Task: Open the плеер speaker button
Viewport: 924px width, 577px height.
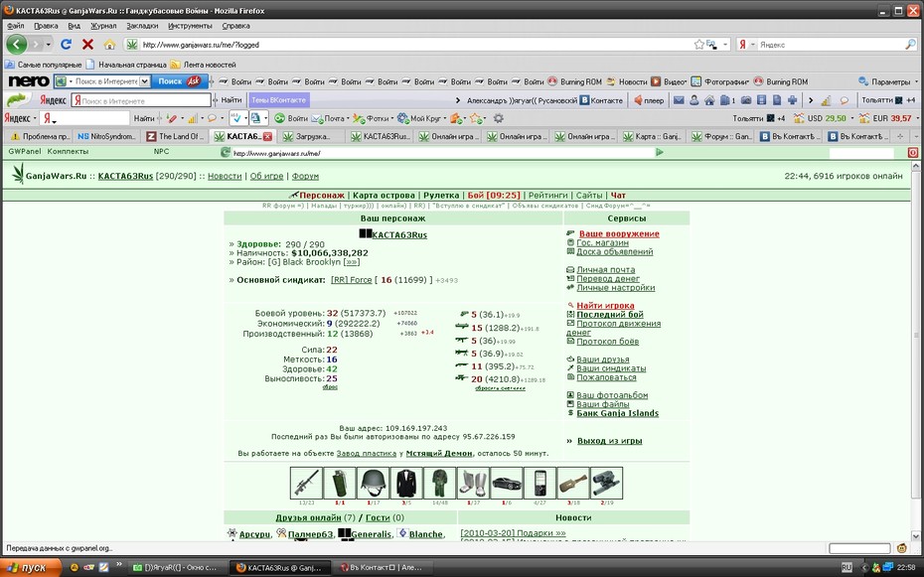Action: pyautogui.click(x=648, y=100)
